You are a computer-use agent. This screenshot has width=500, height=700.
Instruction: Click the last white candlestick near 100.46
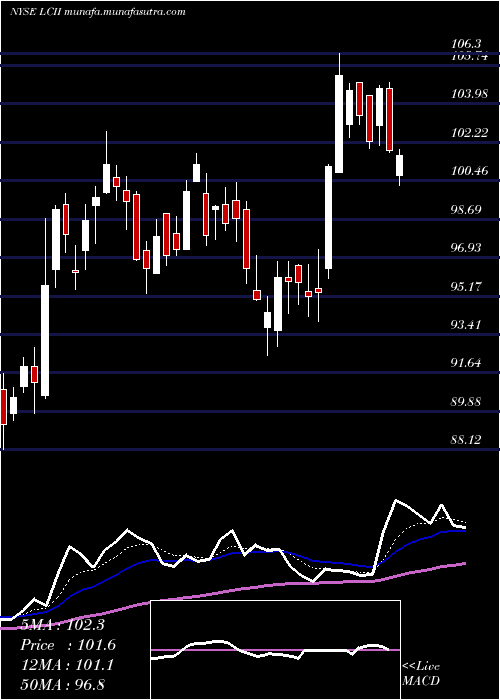pyautogui.click(x=400, y=166)
